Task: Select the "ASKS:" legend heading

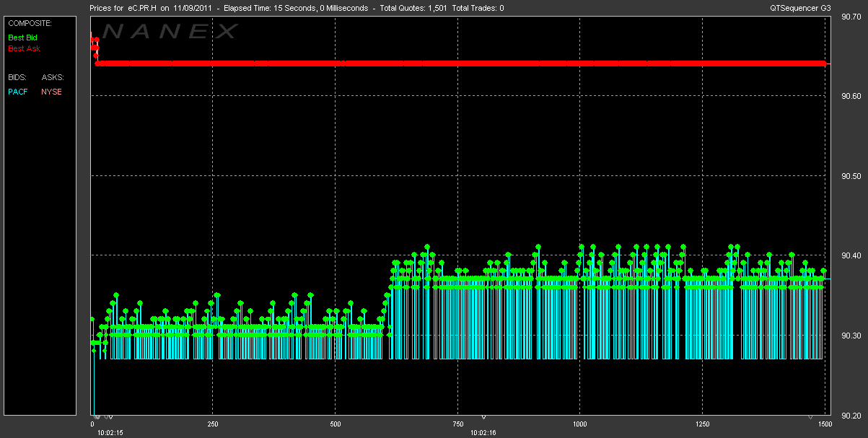Action: pos(53,76)
